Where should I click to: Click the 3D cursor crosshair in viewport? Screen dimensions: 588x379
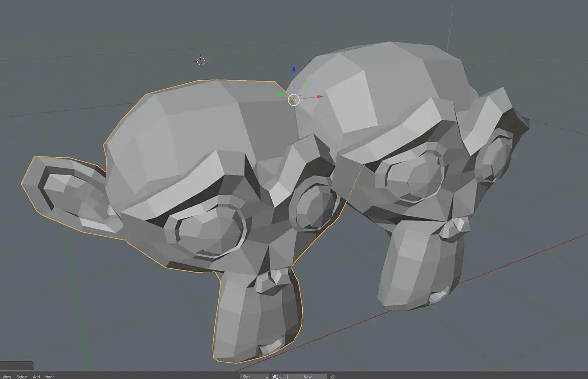[x=201, y=61]
